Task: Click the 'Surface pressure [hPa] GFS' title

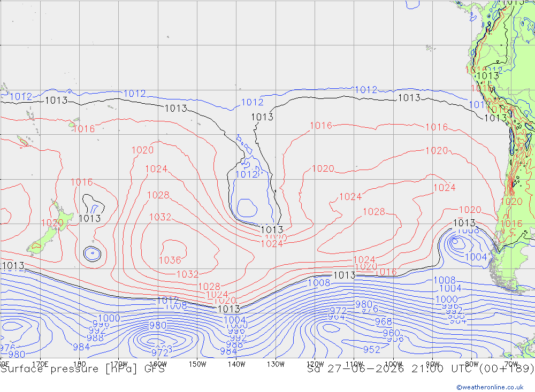Action: [x=82, y=369]
